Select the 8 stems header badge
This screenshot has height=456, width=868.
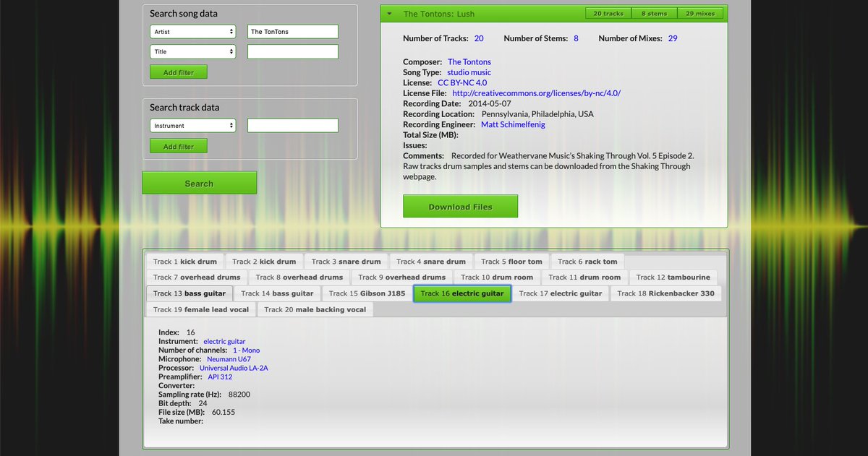(x=654, y=14)
